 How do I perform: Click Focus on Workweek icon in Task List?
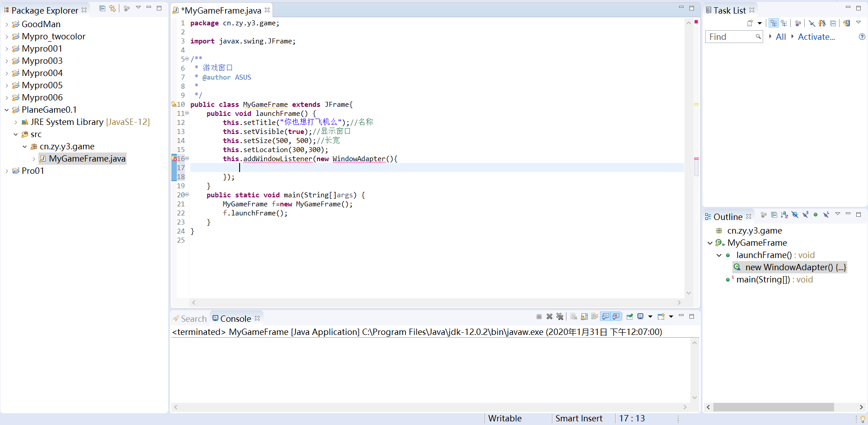[x=798, y=23]
